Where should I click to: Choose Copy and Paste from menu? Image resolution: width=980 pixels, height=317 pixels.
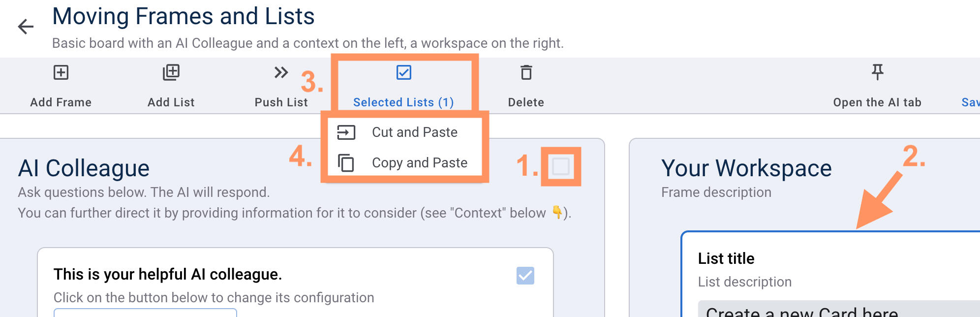click(x=420, y=163)
